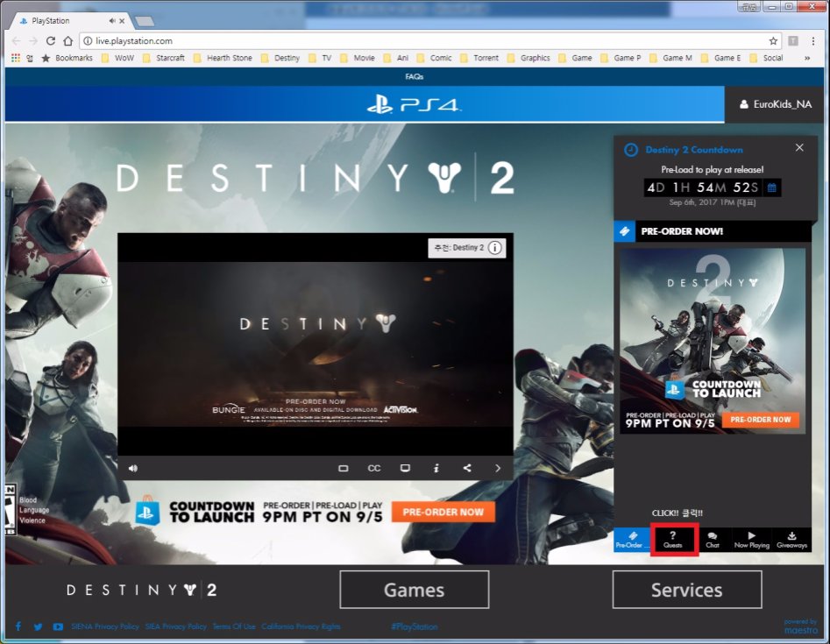Open the Hearth Stone bookmark folder
This screenshot has width=830, height=644.
coord(223,58)
